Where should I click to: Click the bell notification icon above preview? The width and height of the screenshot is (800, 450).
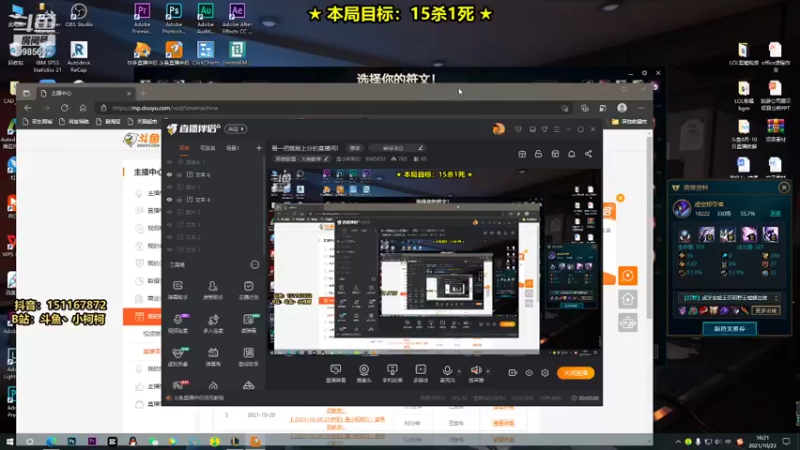point(571,154)
